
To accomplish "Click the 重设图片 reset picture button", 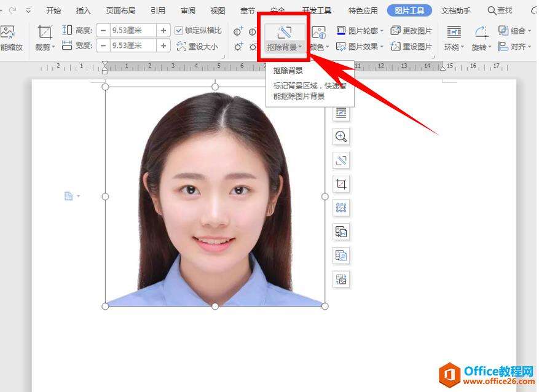I will (x=412, y=46).
